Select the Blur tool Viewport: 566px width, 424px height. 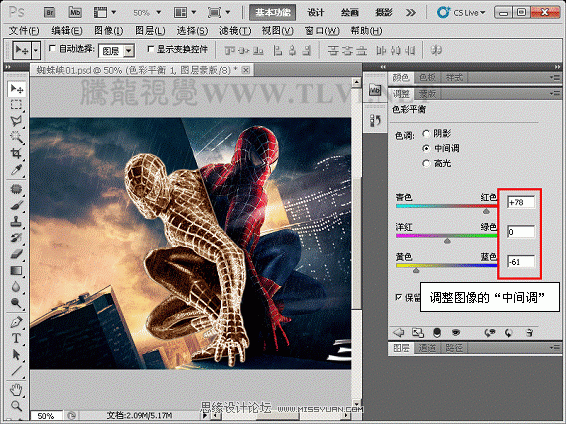[x=16, y=287]
